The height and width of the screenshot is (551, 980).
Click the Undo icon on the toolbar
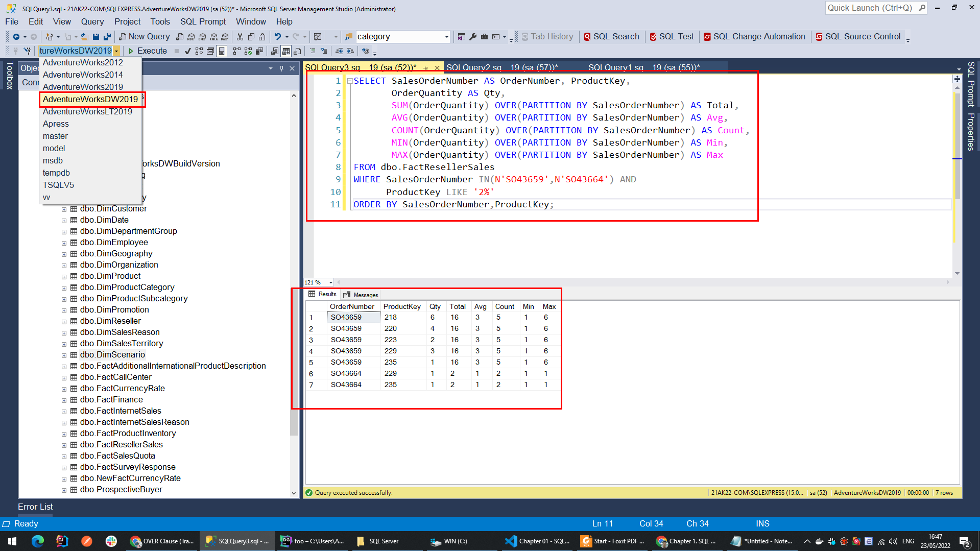tap(278, 36)
